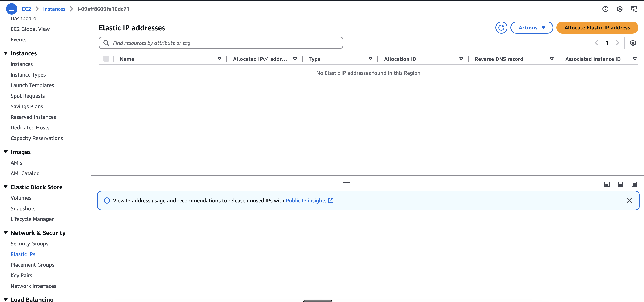Sort by the Allocation ID column arrow

tap(461, 59)
